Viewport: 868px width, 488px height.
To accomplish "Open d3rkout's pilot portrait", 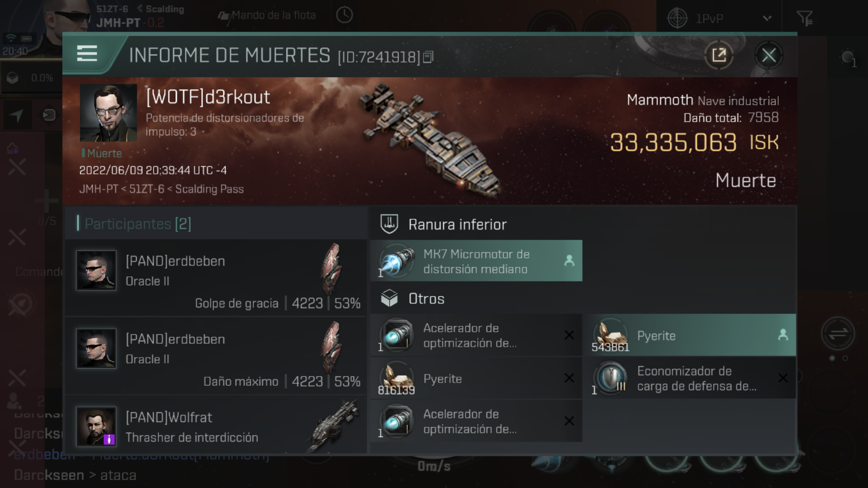I will tap(108, 113).
